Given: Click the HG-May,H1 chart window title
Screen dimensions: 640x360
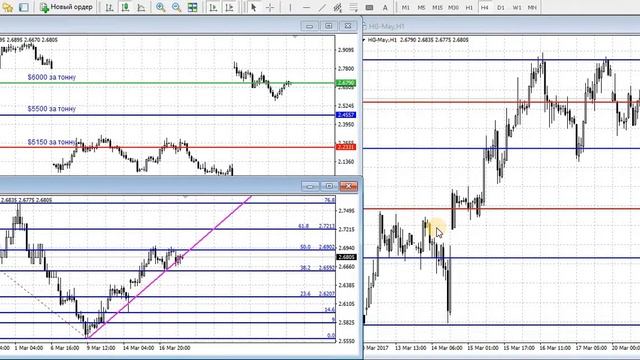Looking at the screenshot, I should click(x=386, y=26).
